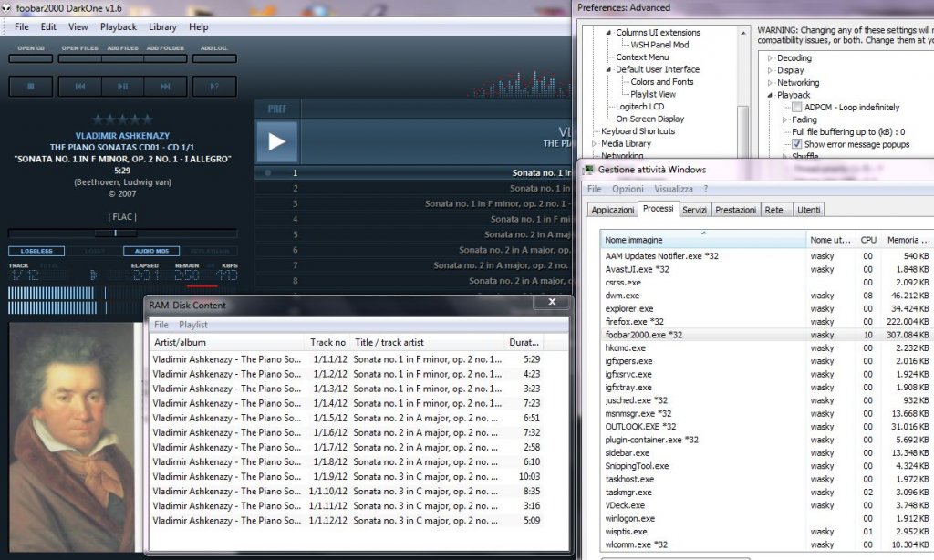This screenshot has height=560, width=934.
Task: Expand the Display advanced settings group
Action: tap(770, 70)
